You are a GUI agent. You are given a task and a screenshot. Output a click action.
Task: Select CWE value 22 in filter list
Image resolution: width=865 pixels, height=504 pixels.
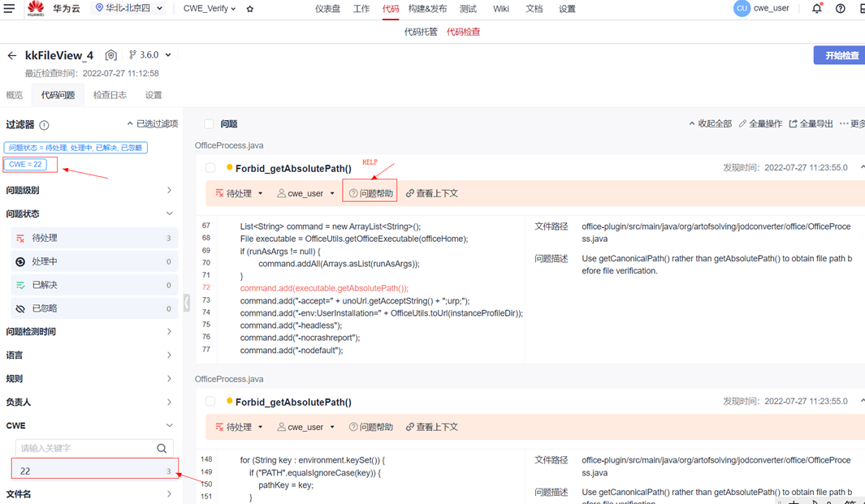[94, 471]
